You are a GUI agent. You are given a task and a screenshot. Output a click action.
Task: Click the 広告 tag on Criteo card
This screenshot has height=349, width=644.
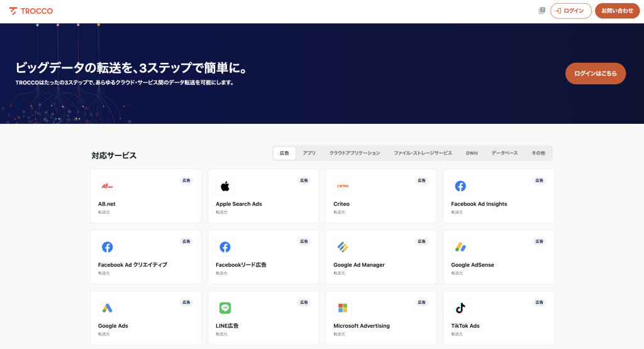(422, 180)
